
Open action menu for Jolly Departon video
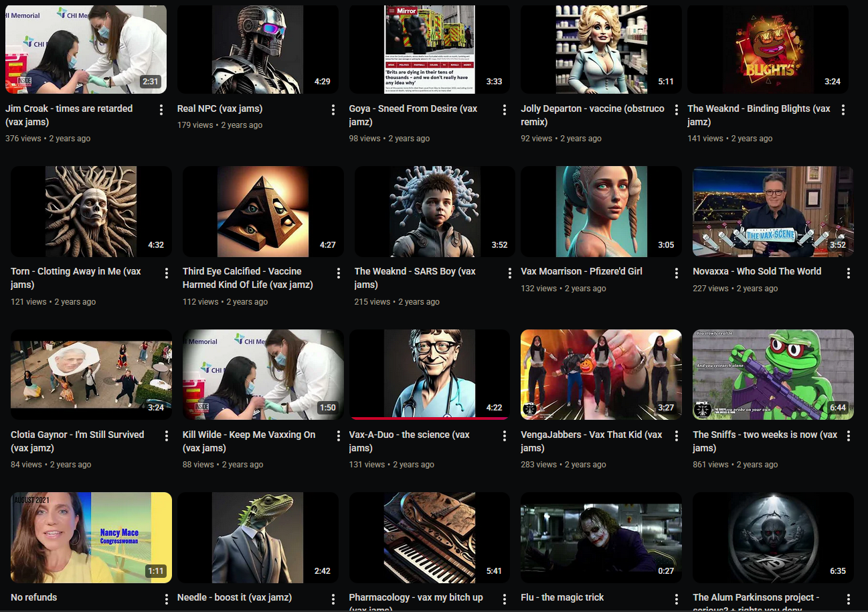[x=677, y=110]
